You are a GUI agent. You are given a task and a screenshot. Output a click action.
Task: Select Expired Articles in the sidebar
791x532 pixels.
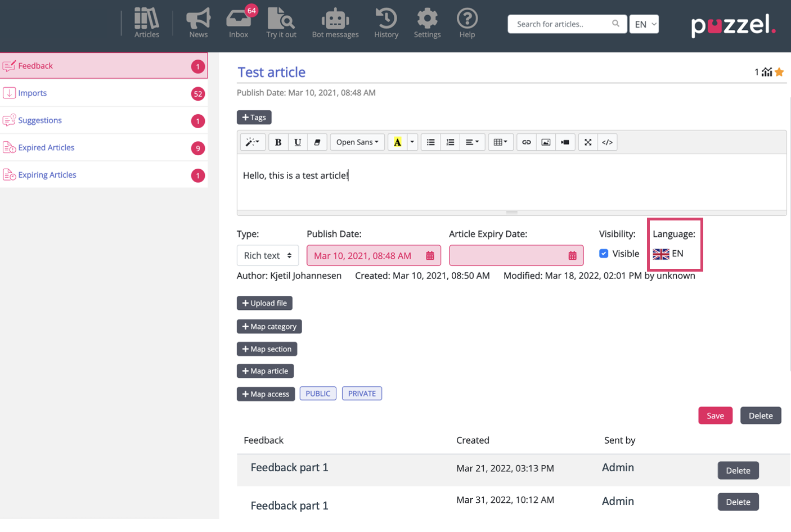[x=46, y=147]
